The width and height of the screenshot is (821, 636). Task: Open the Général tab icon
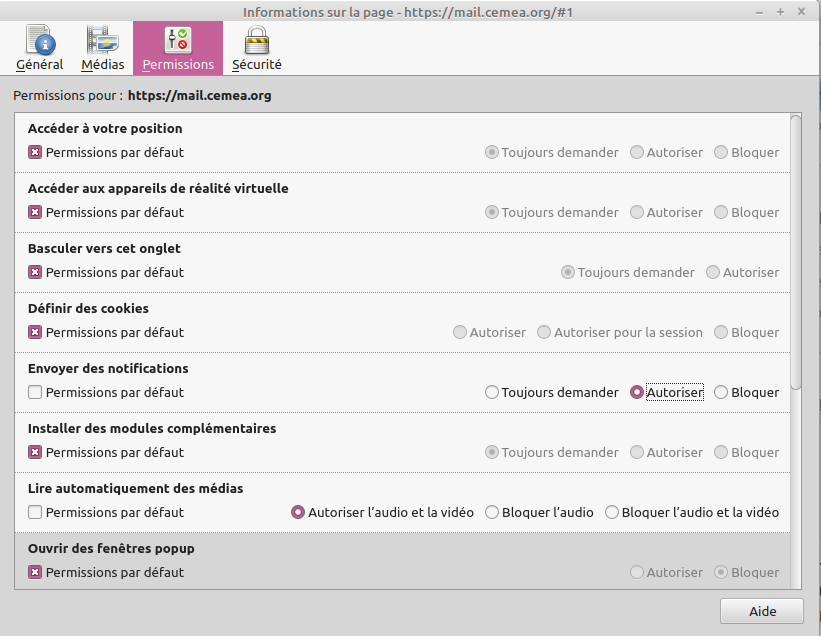click(x=40, y=40)
